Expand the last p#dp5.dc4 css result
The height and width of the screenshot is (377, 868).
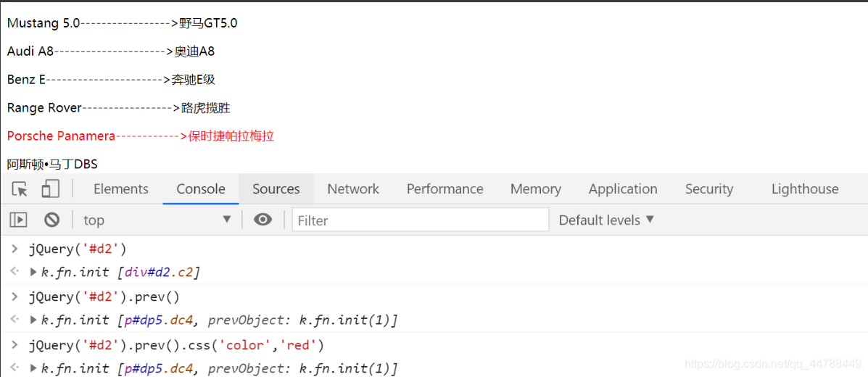(x=34, y=368)
